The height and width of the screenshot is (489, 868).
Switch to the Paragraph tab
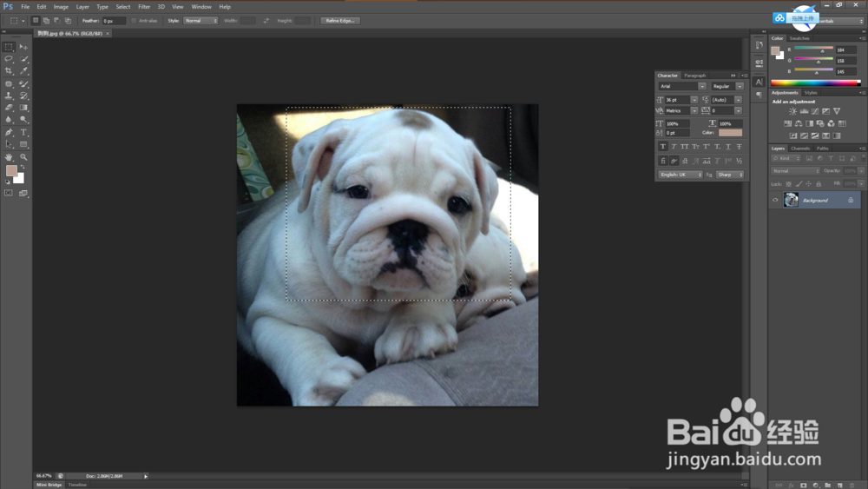point(694,76)
